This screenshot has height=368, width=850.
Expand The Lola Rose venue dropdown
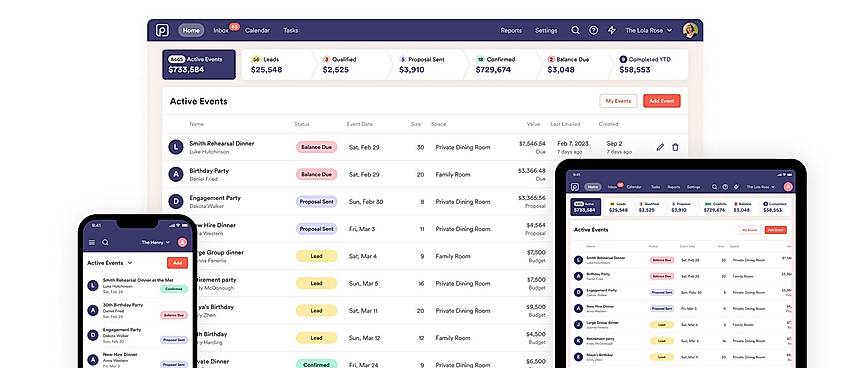coord(648,30)
